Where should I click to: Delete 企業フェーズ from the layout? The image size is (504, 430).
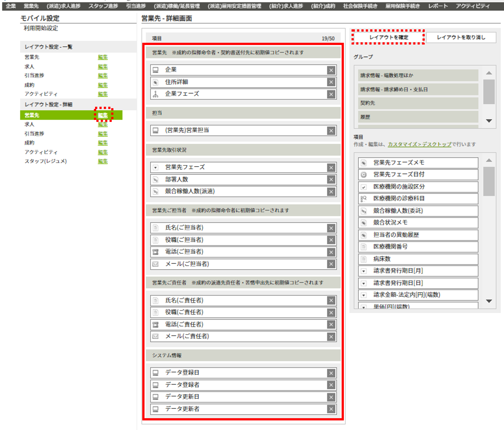(x=331, y=94)
